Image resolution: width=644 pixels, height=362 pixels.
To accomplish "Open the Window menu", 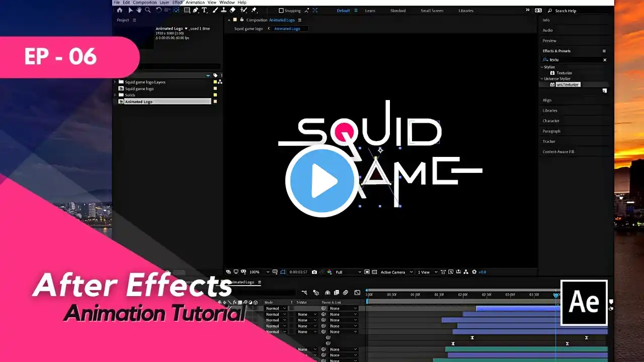I will click(227, 3).
